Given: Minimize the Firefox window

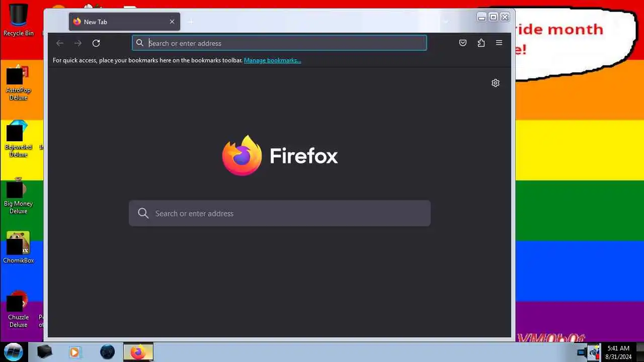Looking at the screenshot, I should pyautogui.click(x=481, y=17).
